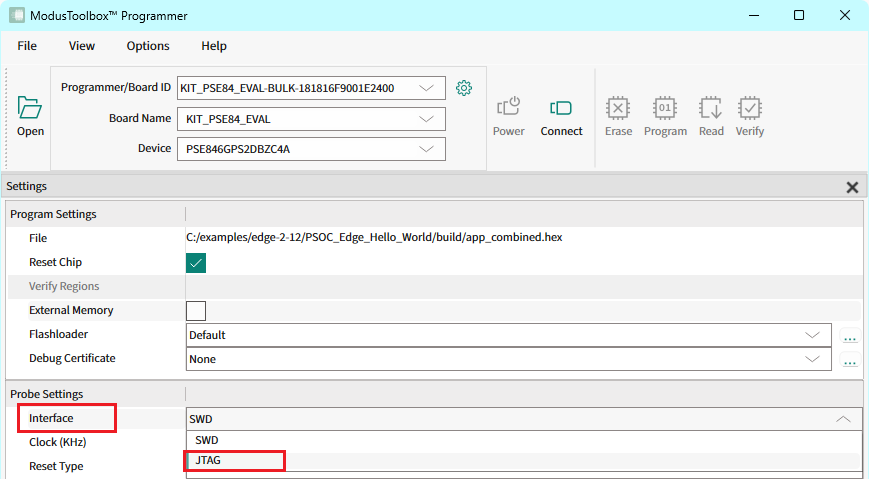Click the Read device icon
Screen dimensions: 869x479
tap(711, 108)
